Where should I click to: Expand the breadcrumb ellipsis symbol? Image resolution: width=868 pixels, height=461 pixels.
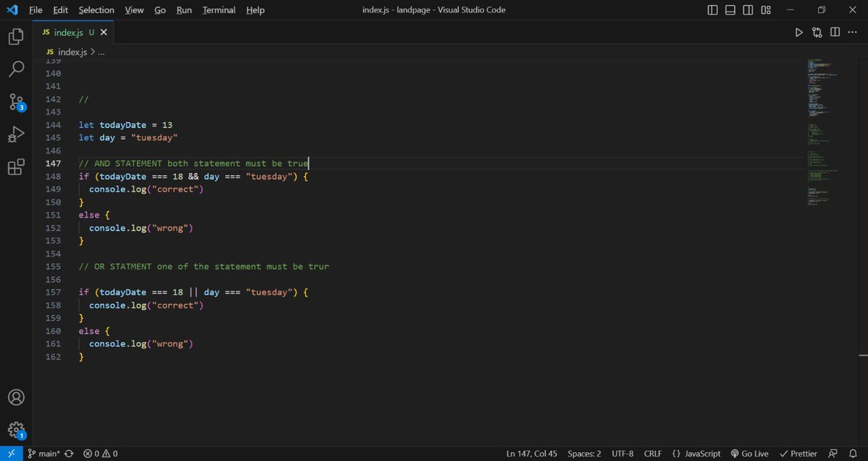[x=101, y=53]
